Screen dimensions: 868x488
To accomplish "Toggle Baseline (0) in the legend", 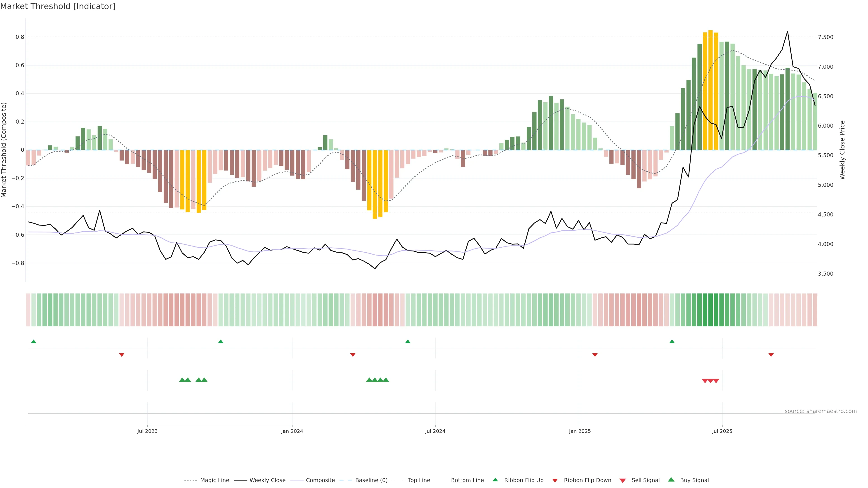I will click(x=371, y=480).
